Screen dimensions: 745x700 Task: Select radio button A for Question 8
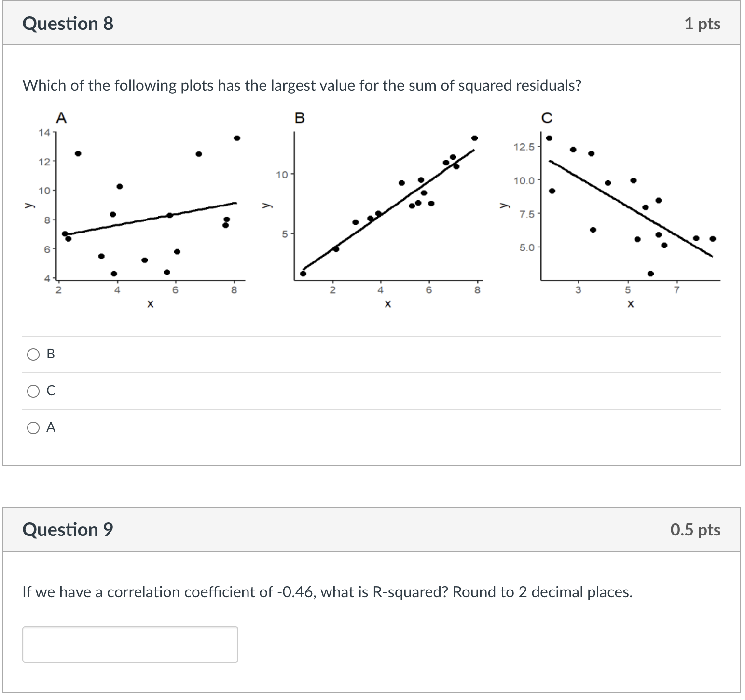coord(33,427)
